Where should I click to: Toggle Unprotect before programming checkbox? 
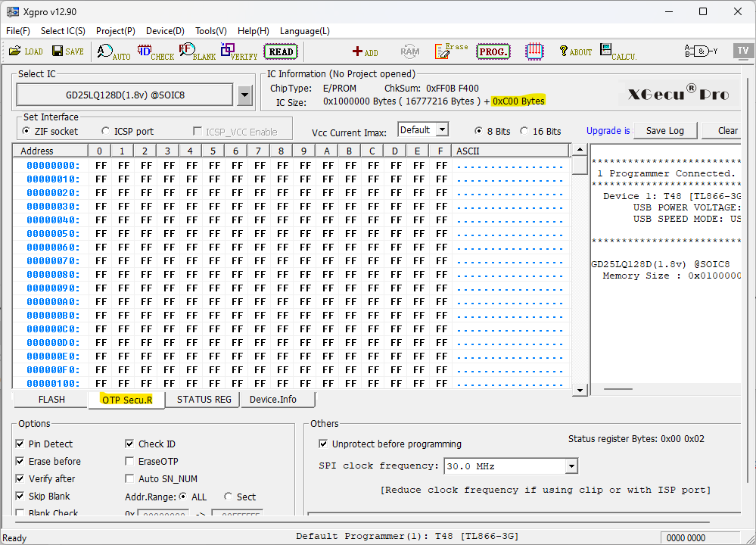point(323,444)
